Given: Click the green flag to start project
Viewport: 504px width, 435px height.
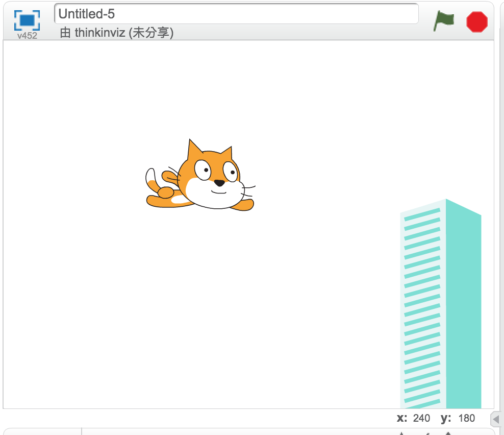Looking at the screenshot, I should [x=444, y=20].
